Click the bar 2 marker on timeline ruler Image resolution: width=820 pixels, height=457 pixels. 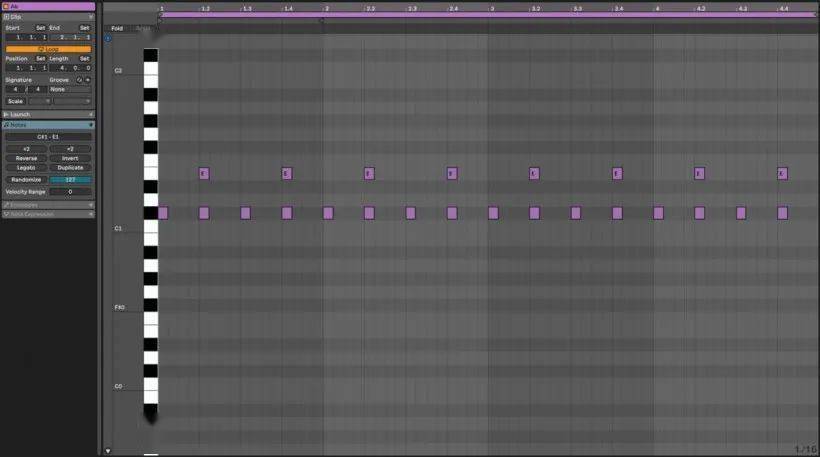coord(325,8)
